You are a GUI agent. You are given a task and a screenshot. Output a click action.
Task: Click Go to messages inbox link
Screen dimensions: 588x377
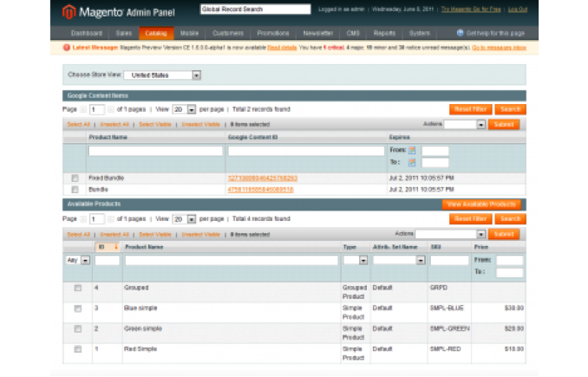[499, 48]
